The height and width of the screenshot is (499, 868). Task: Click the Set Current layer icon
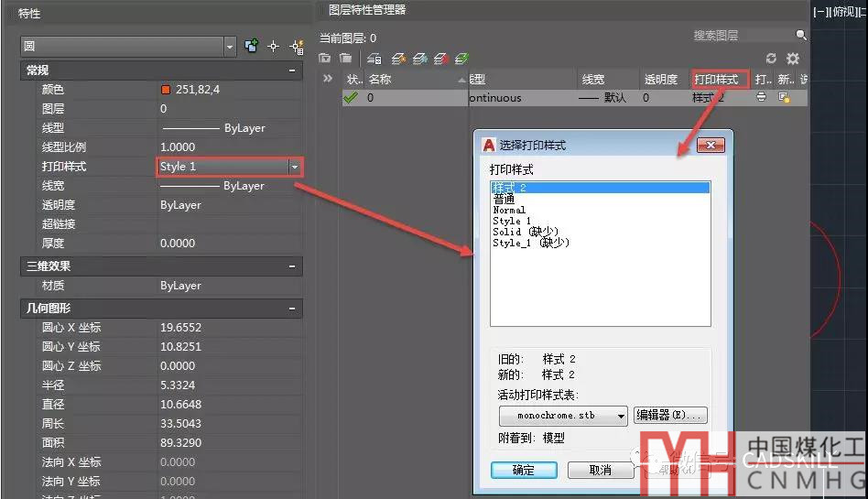[x=462, y=59]
